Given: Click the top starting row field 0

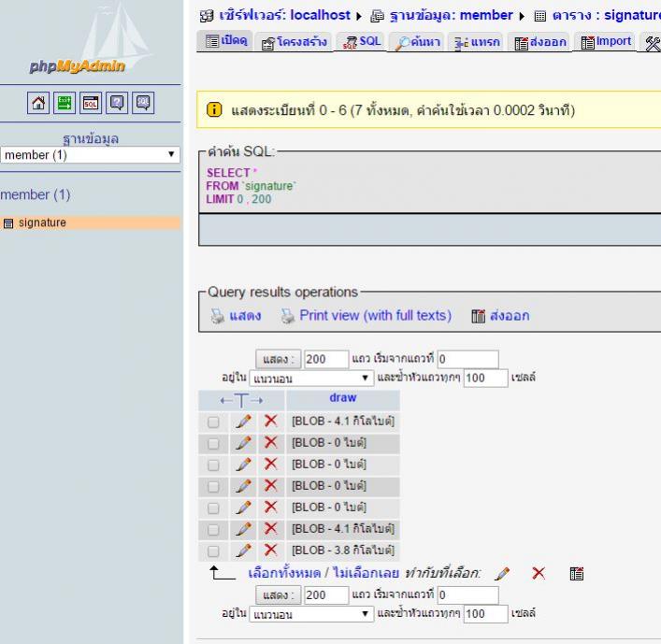Looking at the screenshot, I should 467,359.
